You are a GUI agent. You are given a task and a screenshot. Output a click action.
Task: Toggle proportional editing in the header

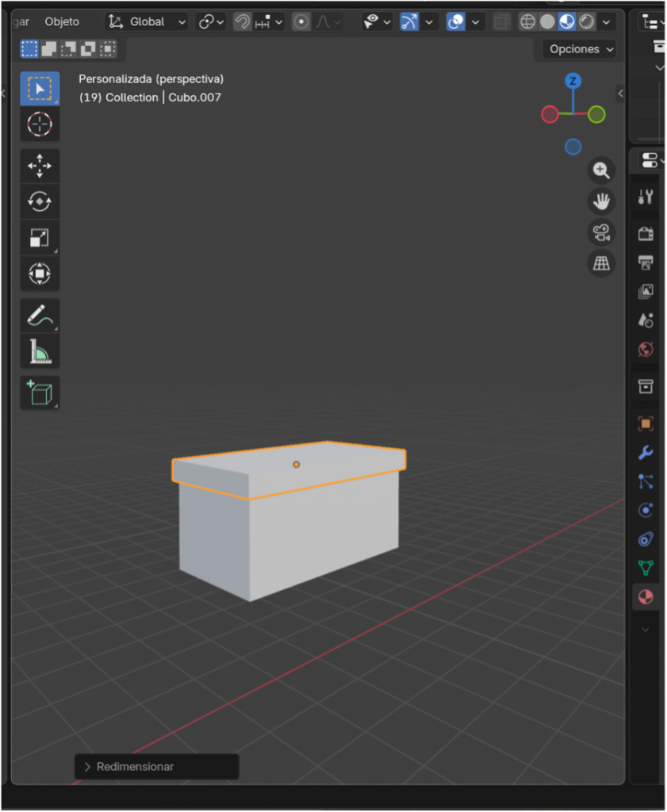click(x=300, y=21)
